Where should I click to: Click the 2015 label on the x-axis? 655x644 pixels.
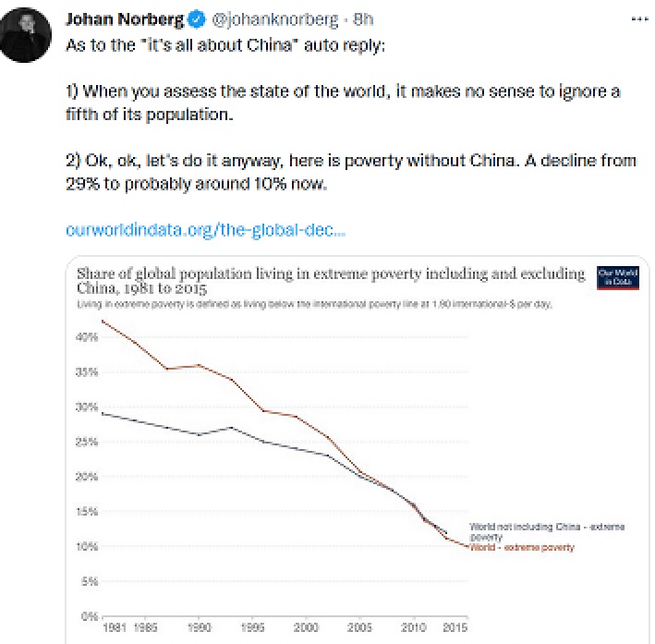(455, 627)
